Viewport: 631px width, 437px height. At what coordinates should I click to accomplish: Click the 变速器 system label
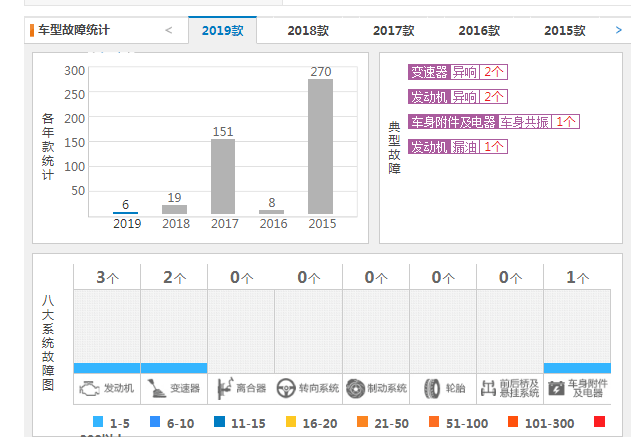(x=185, y=388)
